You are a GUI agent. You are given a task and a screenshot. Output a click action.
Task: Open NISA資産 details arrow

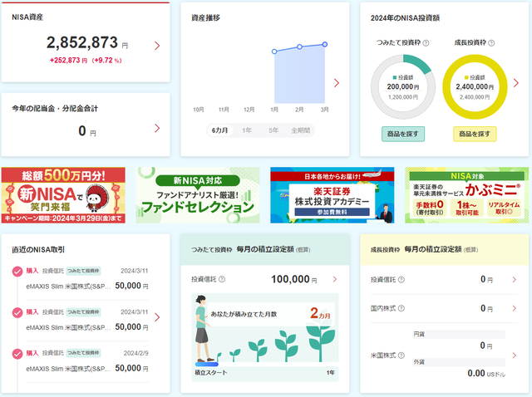coord(157,46)
